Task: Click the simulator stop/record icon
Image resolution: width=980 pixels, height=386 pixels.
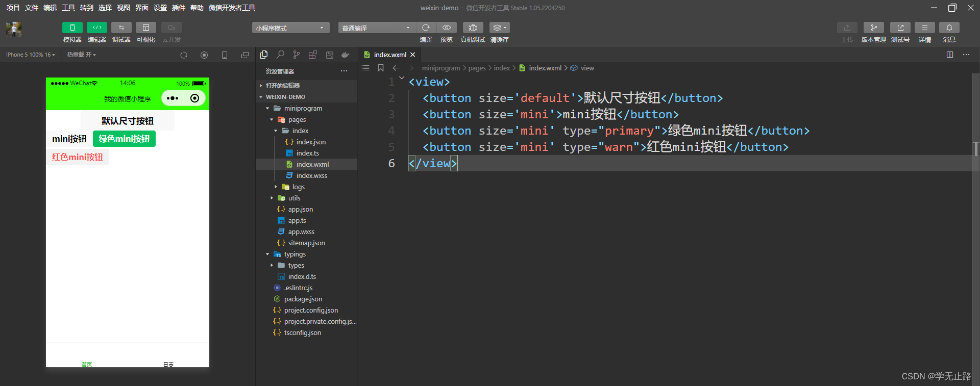Action: click(204, 55)
